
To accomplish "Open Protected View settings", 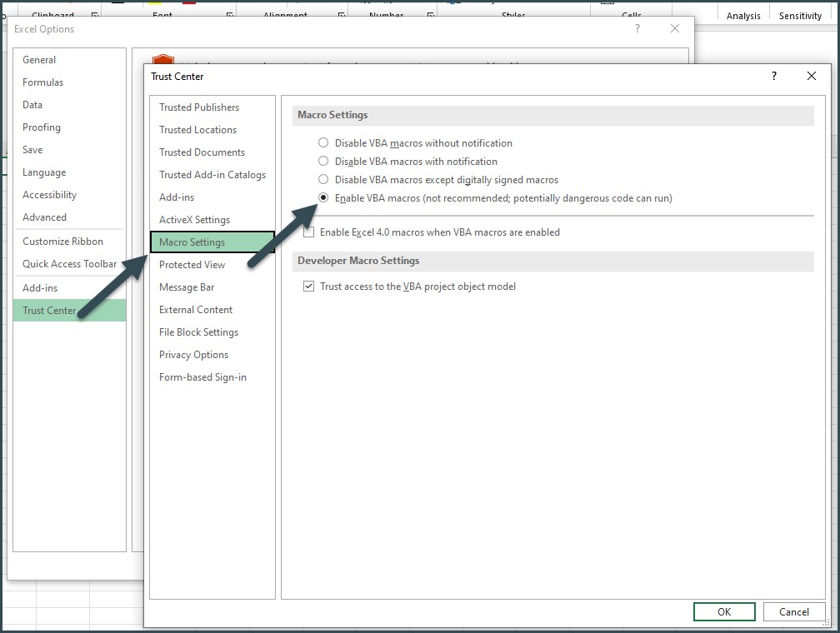I will point(192,264).
